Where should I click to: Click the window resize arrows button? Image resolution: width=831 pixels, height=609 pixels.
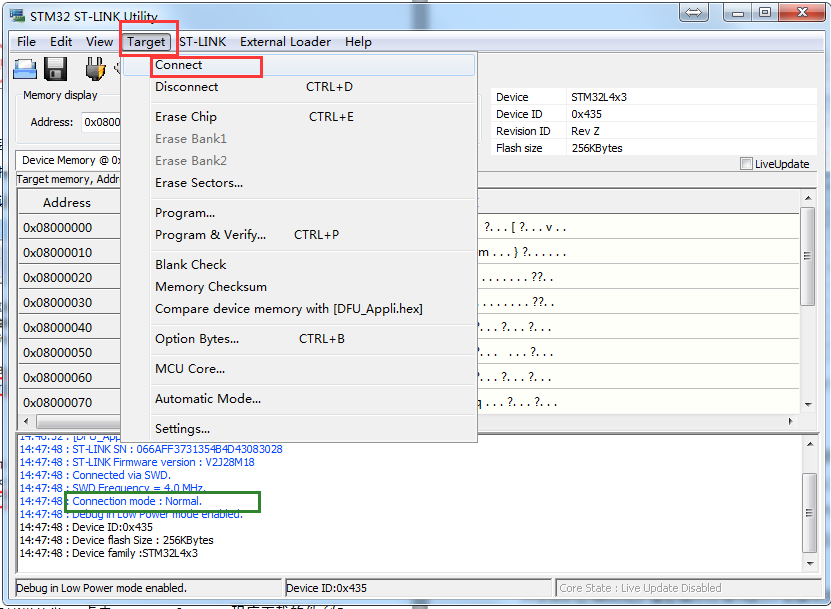tap(694, 12)
